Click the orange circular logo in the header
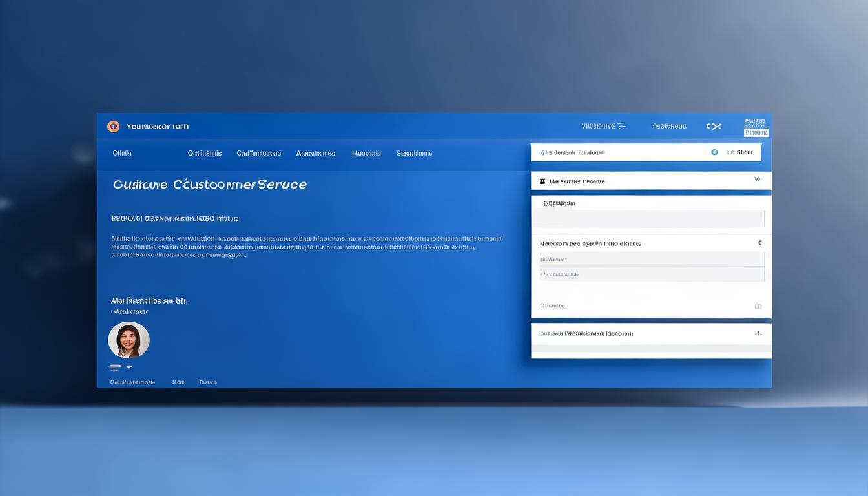Viewport: 868px width, 496px height. pyautogui.click(x=113, y=127)
